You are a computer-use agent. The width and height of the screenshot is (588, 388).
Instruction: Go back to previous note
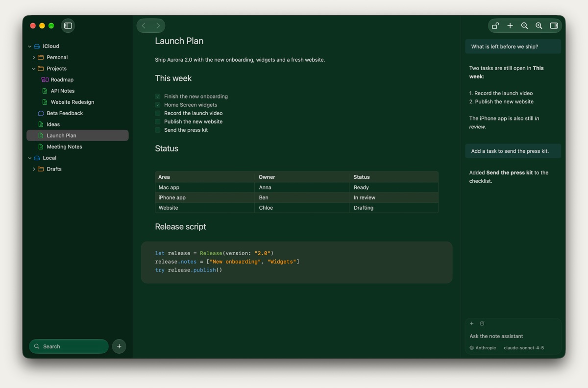(144, 25)
